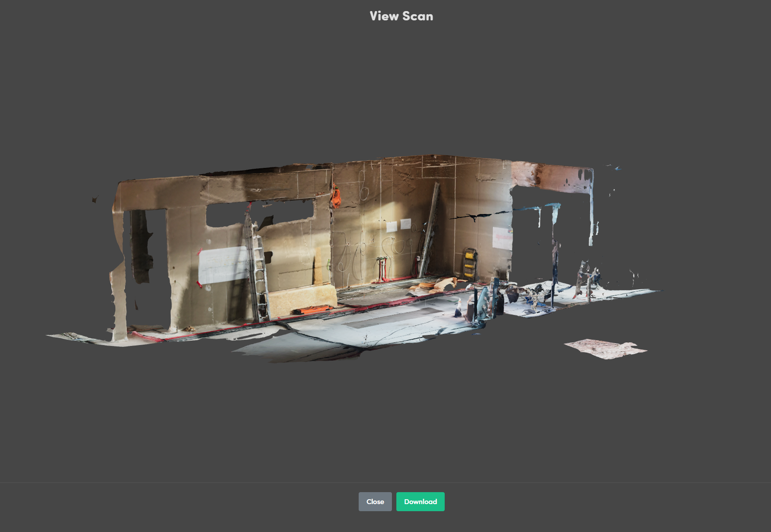
Task: Click the two small white papers on back wall
Action: [x=398, y=225]
